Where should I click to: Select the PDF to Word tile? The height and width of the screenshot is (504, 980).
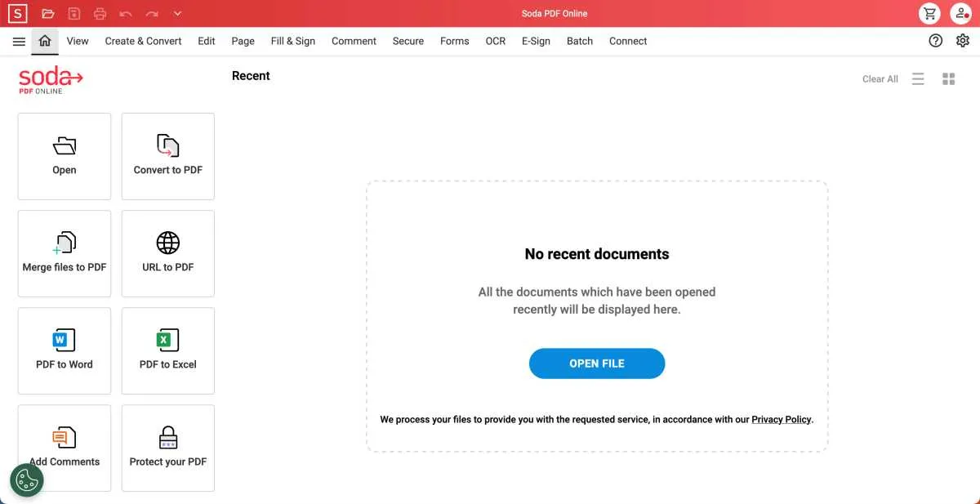point(65,351)
